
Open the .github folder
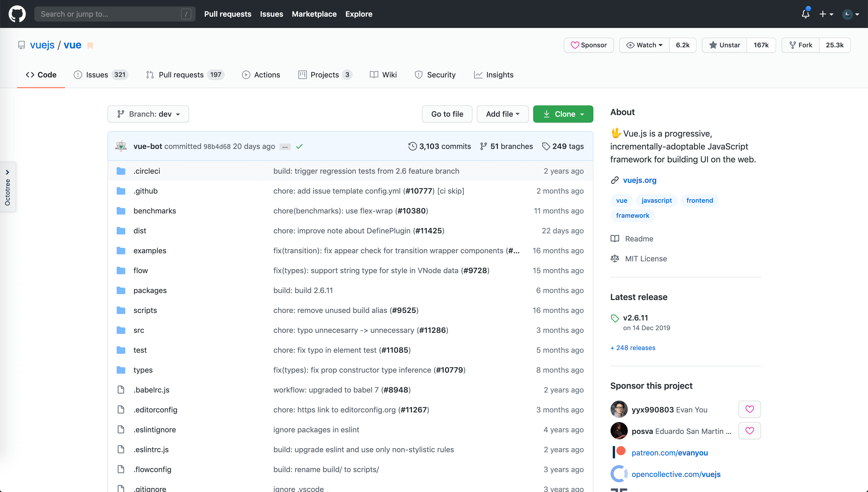point(146,191)
